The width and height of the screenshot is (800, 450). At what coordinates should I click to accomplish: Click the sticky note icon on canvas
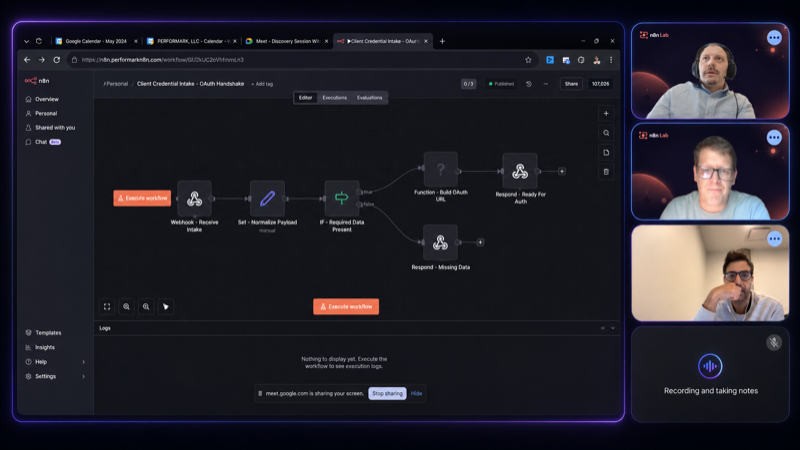[x=606, y=153]
